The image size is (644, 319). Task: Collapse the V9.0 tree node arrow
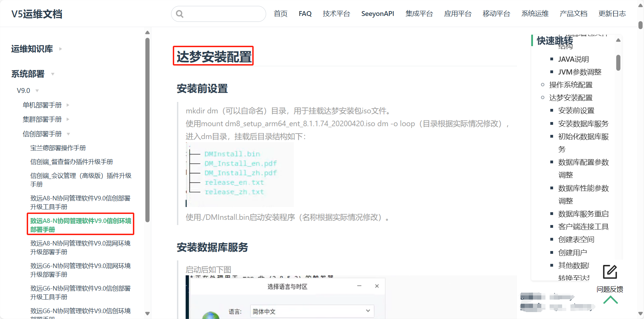(x=37, y=91)
